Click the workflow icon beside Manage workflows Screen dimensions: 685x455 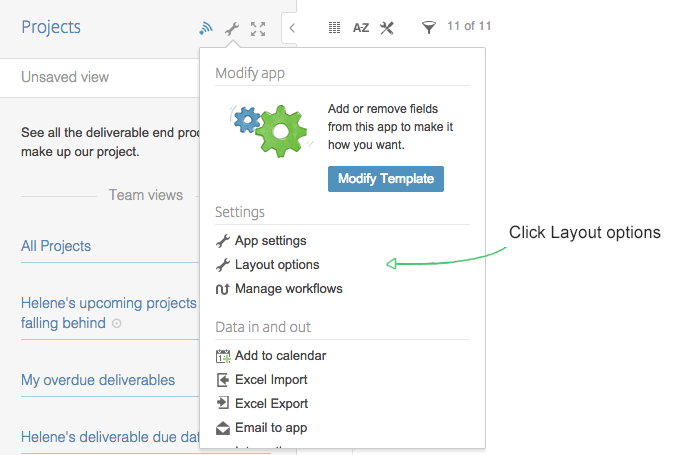222,289
